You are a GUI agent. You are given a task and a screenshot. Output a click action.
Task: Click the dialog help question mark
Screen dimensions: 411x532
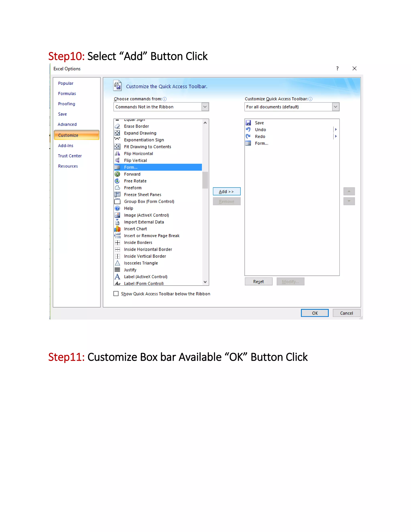337,68
